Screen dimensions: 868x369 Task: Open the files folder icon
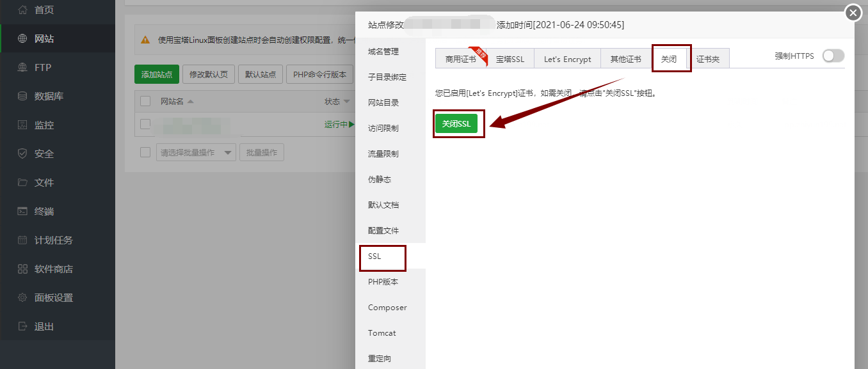pos(22,182)
